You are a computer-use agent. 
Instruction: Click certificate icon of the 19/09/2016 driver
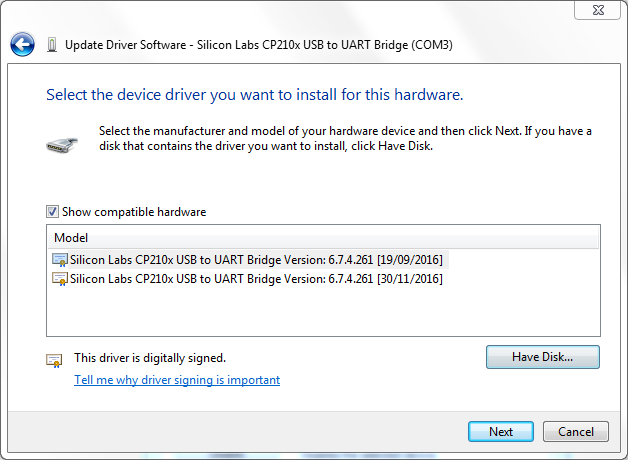point(60,260)
